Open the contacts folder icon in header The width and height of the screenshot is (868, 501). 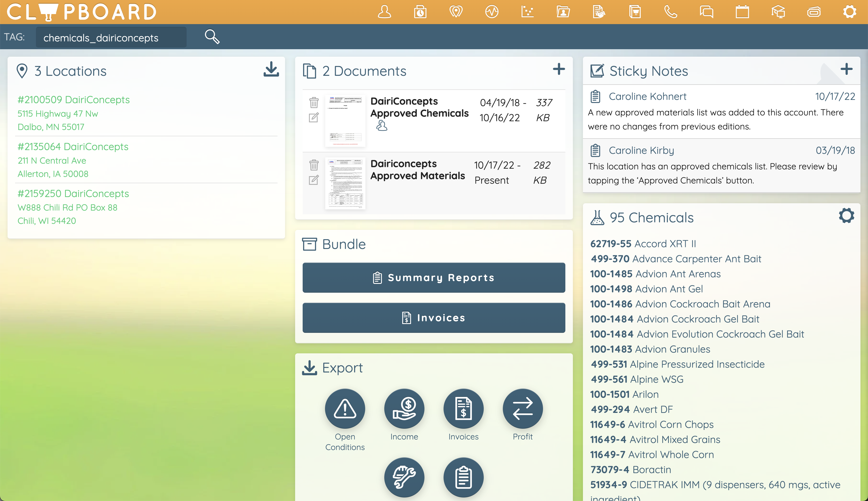[563, 12]
